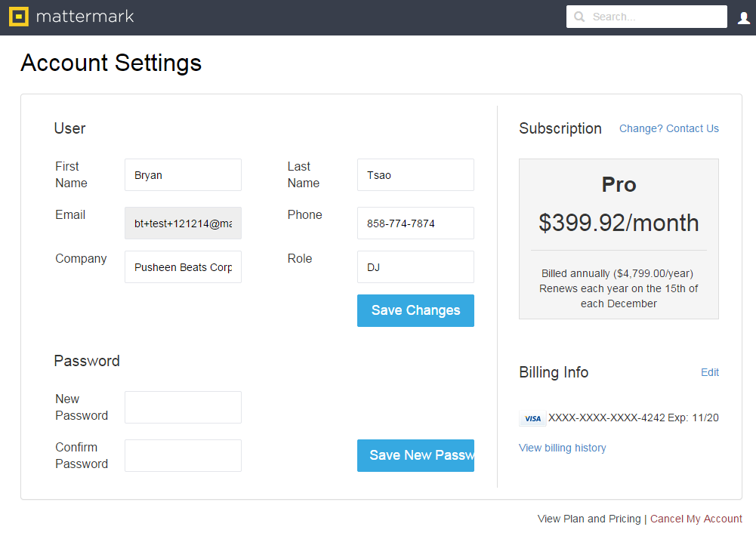This screenshot has width=756, height=533.
Task: Edit the Phone number field
Action: [415, 223]
